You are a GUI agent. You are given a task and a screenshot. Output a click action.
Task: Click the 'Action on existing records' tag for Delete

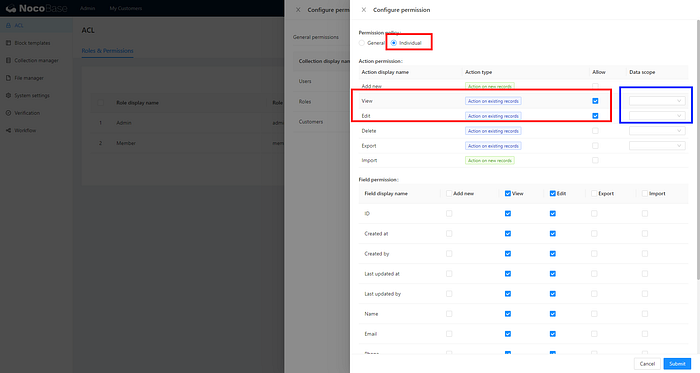(493, 131)
